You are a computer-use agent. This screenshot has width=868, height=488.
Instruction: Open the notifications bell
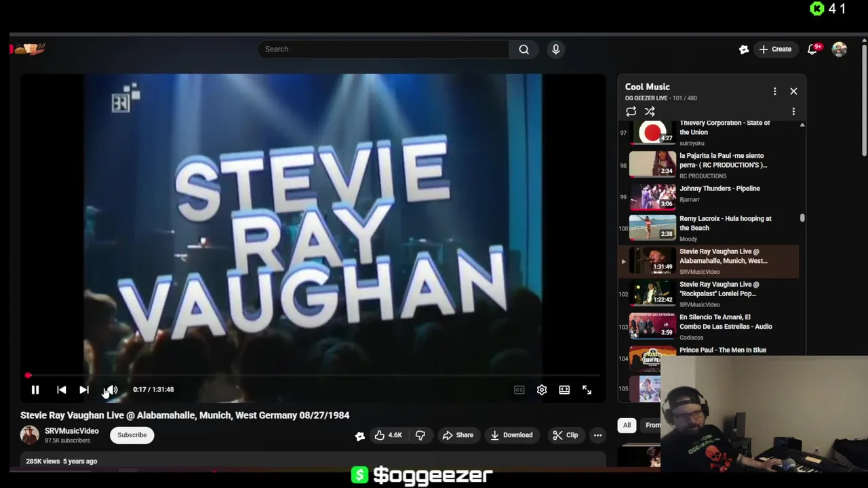point(813,49)
